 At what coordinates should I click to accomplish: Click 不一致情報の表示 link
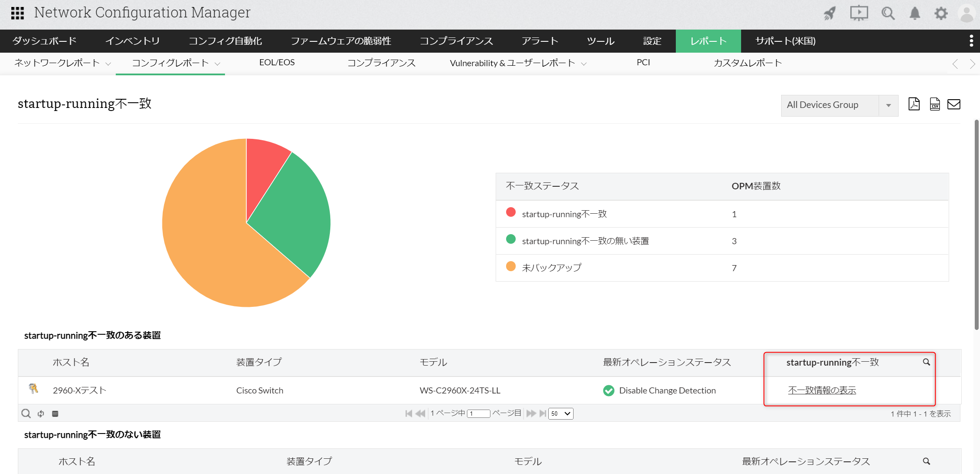[x=822, y=390]
